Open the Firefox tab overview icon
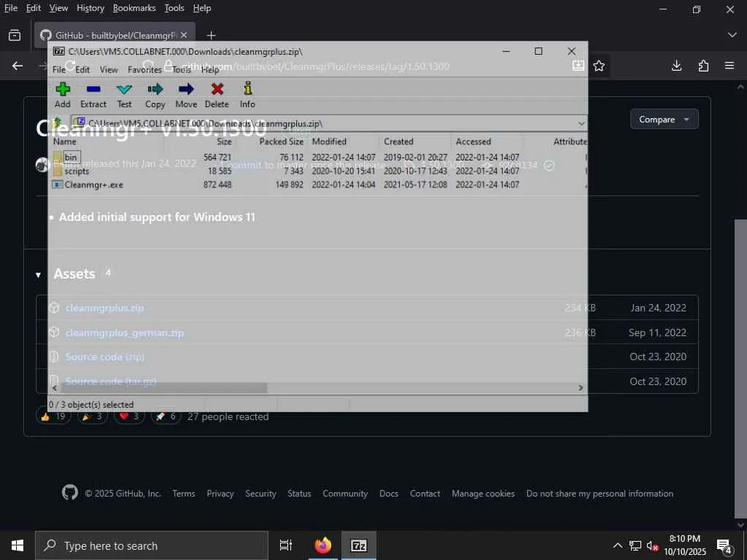Screen dimensions: 747x560 pyautogui.click(x=15, y=35)
